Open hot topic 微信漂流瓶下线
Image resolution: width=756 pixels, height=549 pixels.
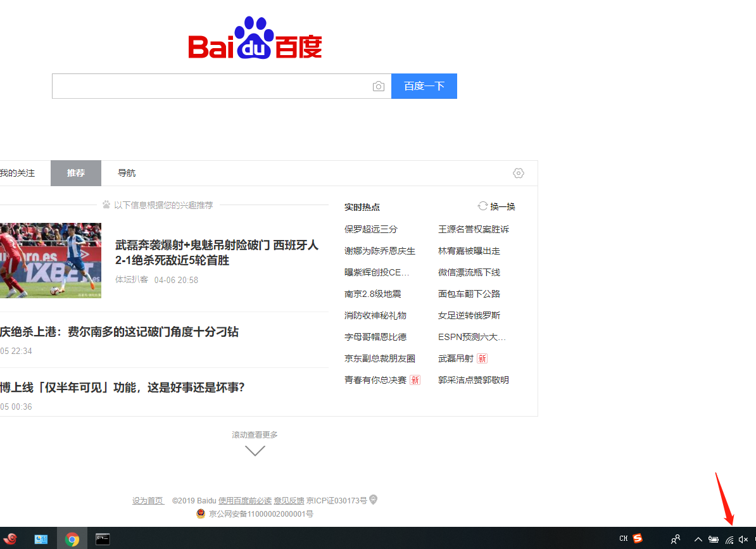[469, 272]
